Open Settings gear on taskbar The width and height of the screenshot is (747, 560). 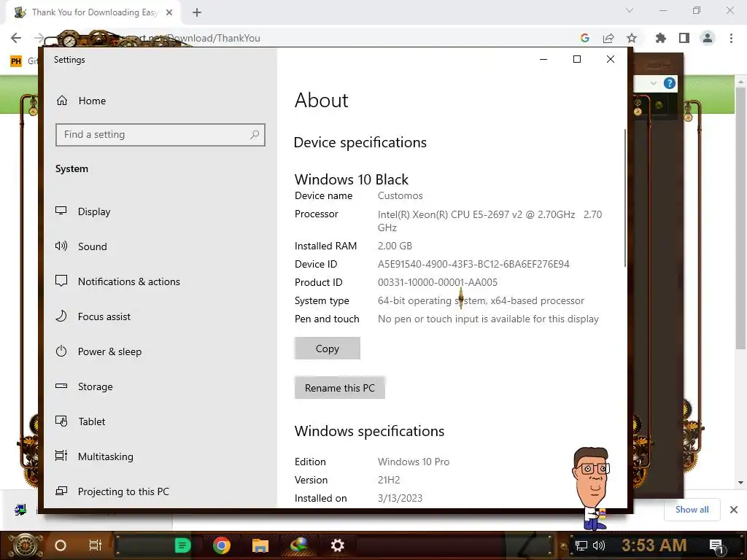(337, 545)
